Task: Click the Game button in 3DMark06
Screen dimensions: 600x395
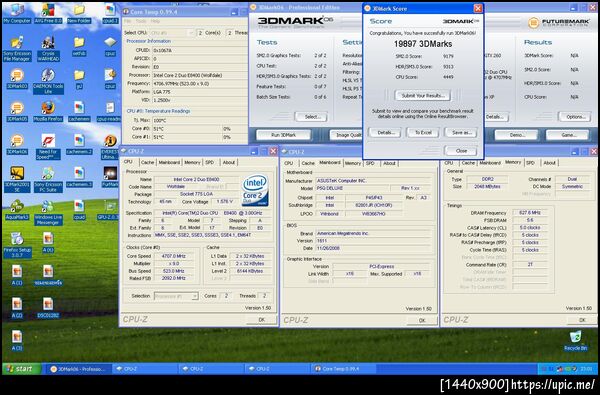Action: (567, 135)
